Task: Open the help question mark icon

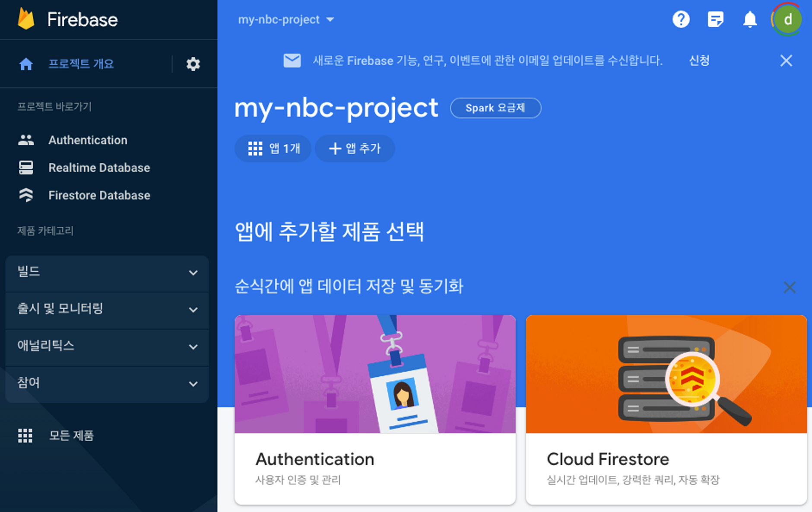Action: tap(681, 19)
